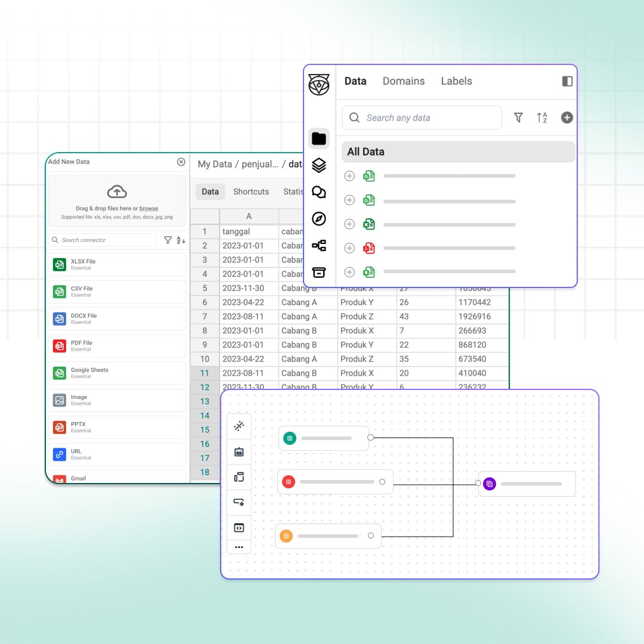This screenshot has width=644, height=644.
Task: Open the three-dots more menu in workflow toolbar
Action: pyautogui.click(x=239, y=547)
